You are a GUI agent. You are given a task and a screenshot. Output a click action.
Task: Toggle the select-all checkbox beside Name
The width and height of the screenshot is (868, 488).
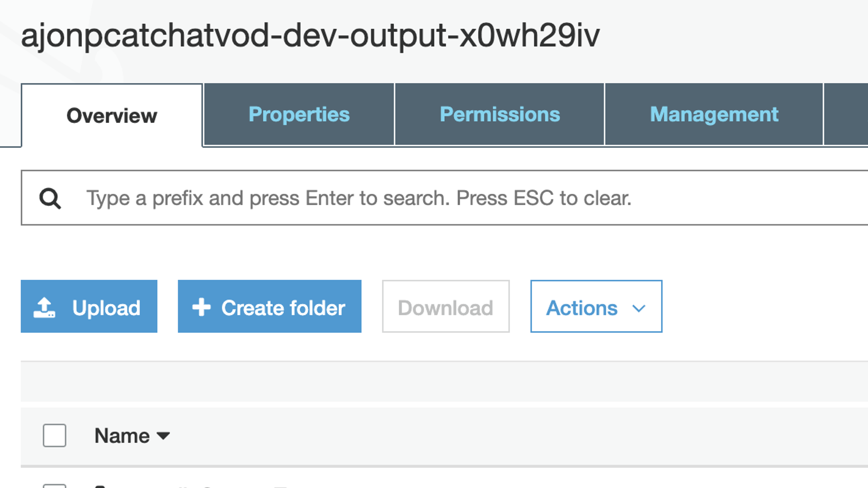point(55,436)
